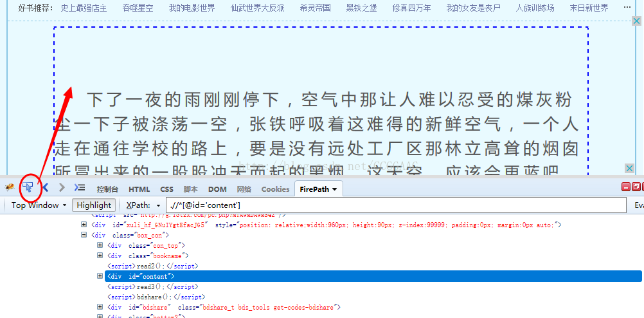
Task: Open the 我的女友是丧尸 book link
Action: [474, 8]
